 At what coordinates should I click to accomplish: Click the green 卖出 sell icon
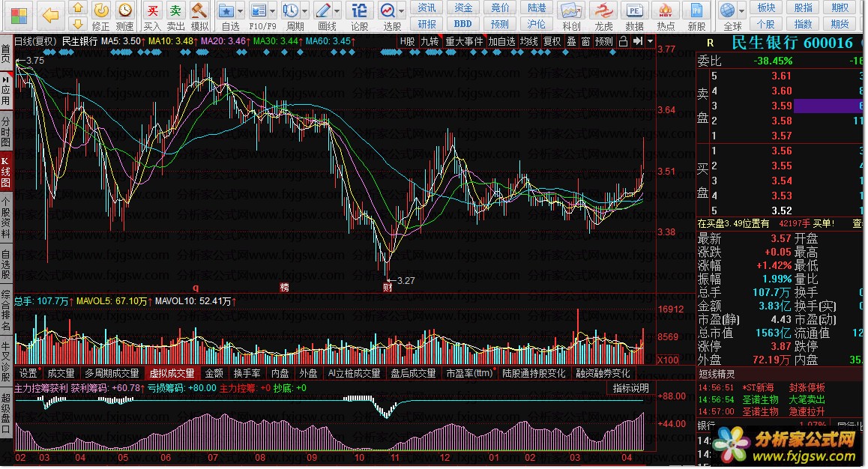(175, 10)
